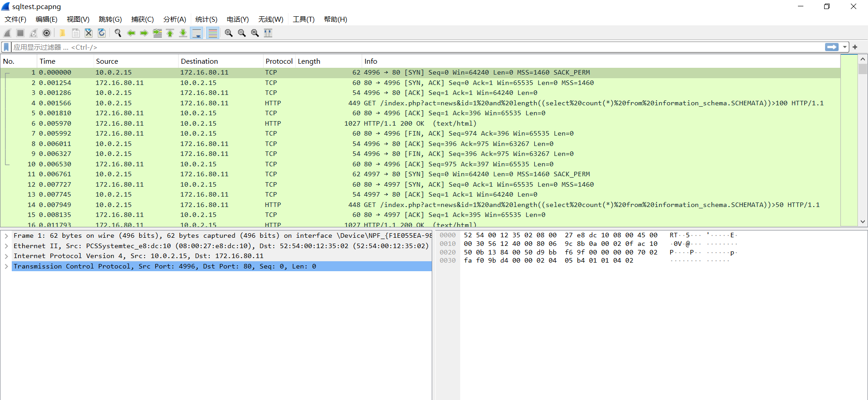Select packet 6 HTTP/1.1 200 OK

click(420, 123)
